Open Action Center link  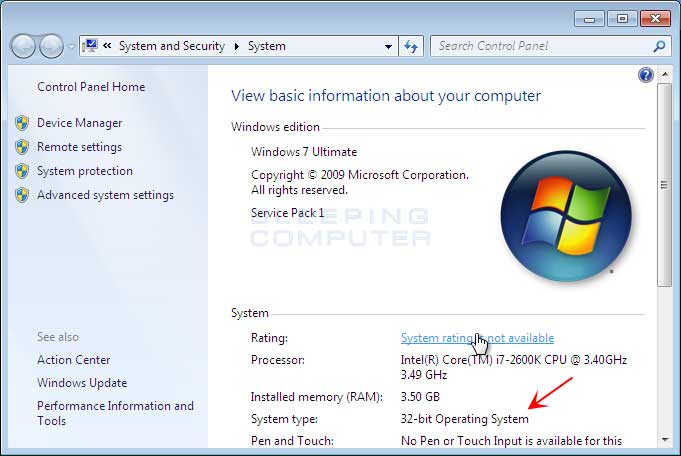pyautogui.click(x=74, y=360)
